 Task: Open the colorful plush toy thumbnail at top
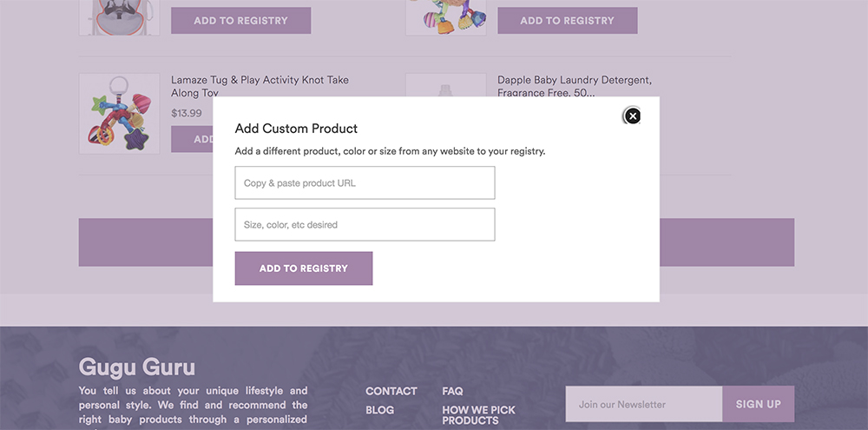(x=445, y=17)
